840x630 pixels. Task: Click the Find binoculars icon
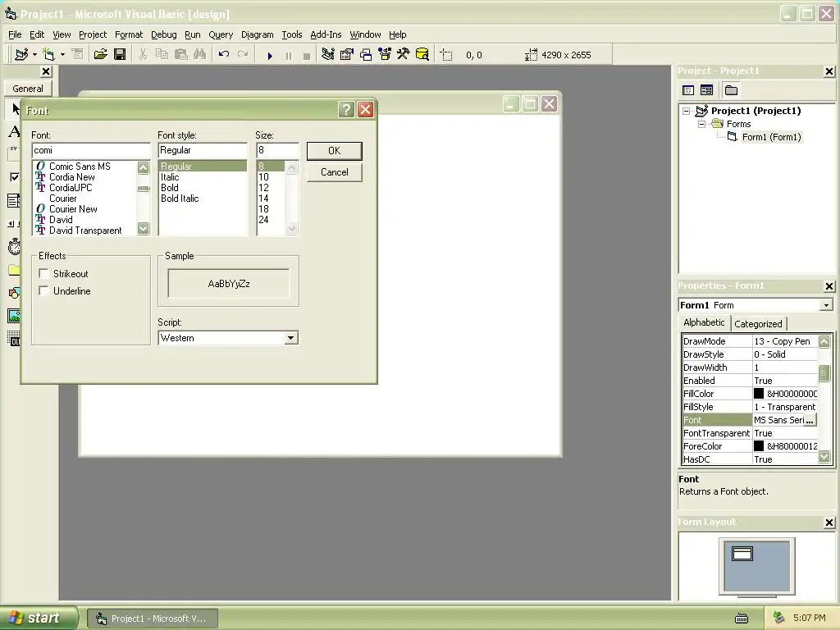pyautogui.click(x=199, y=54)
